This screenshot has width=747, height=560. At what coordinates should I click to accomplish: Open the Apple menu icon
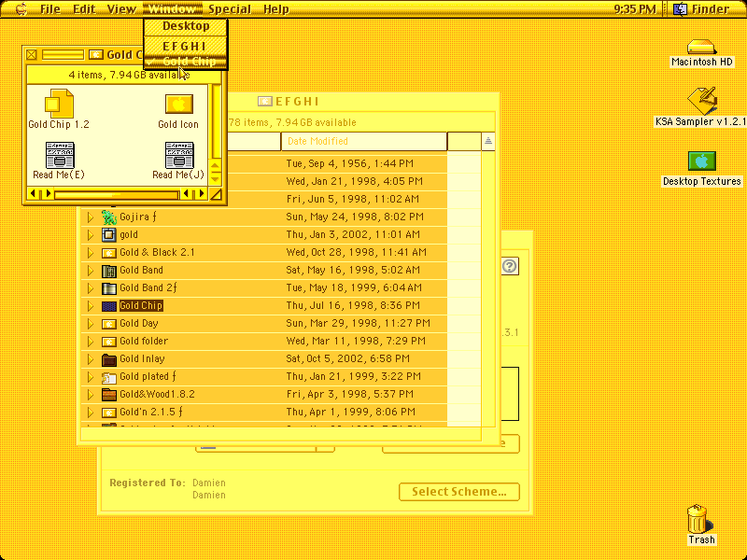[x=21, y=8]
